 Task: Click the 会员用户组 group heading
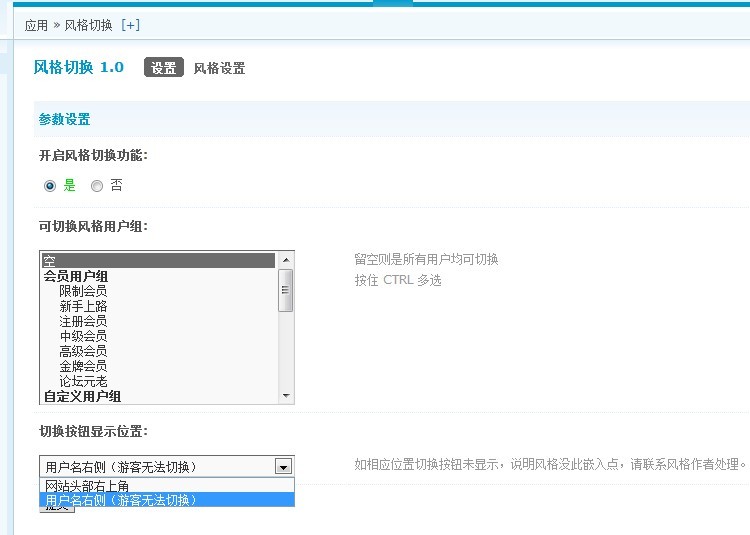(x=76, y=276)
